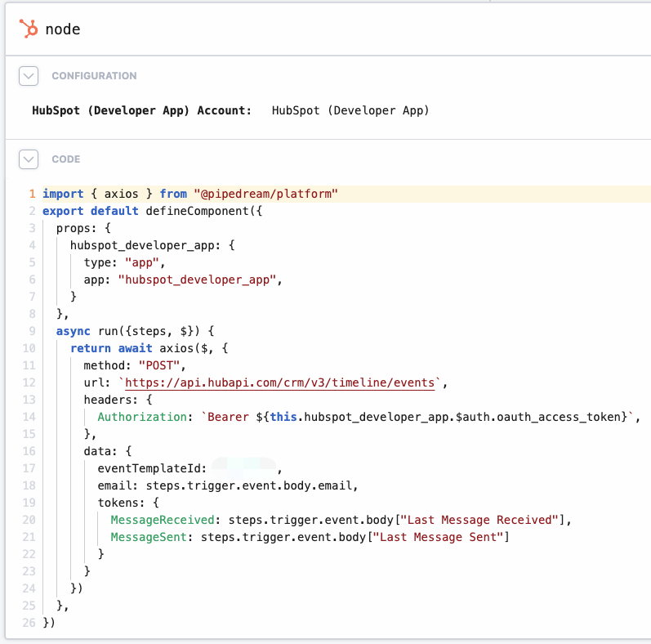The width and height of the screenshot is (651, 644).
Task: Click the async run({steps, $}) line
Action: coord(136,331)
